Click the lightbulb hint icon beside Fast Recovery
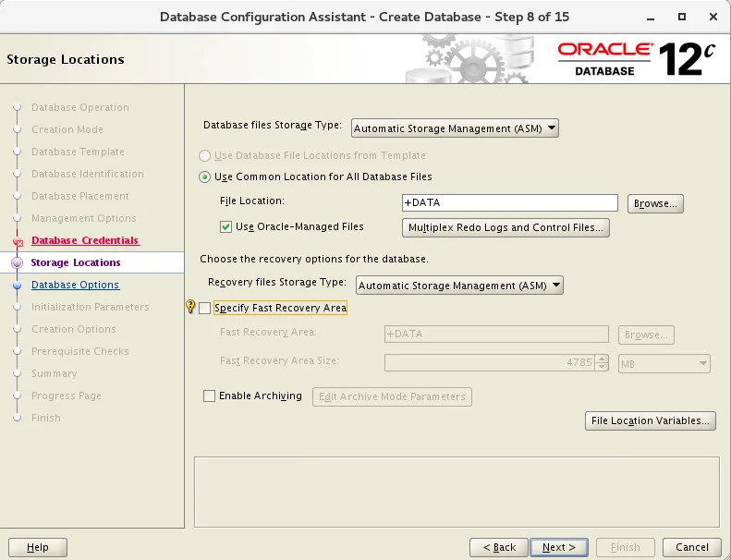The height and width of the screenshot is (560, 731). click(x=190, y=307)
